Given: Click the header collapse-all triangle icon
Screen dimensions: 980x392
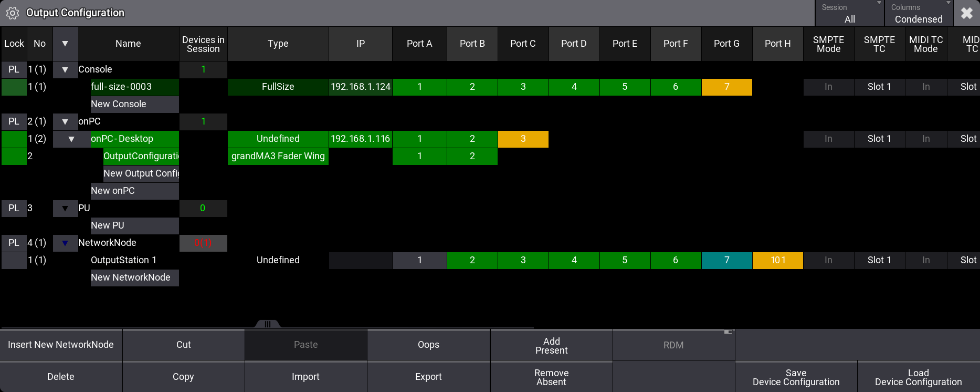Looking at the screenshot, I should (x=65, y=44).
